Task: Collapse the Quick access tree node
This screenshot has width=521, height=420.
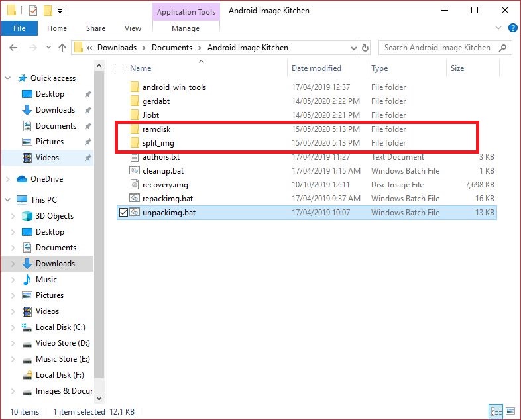Action: coord(8,78)
